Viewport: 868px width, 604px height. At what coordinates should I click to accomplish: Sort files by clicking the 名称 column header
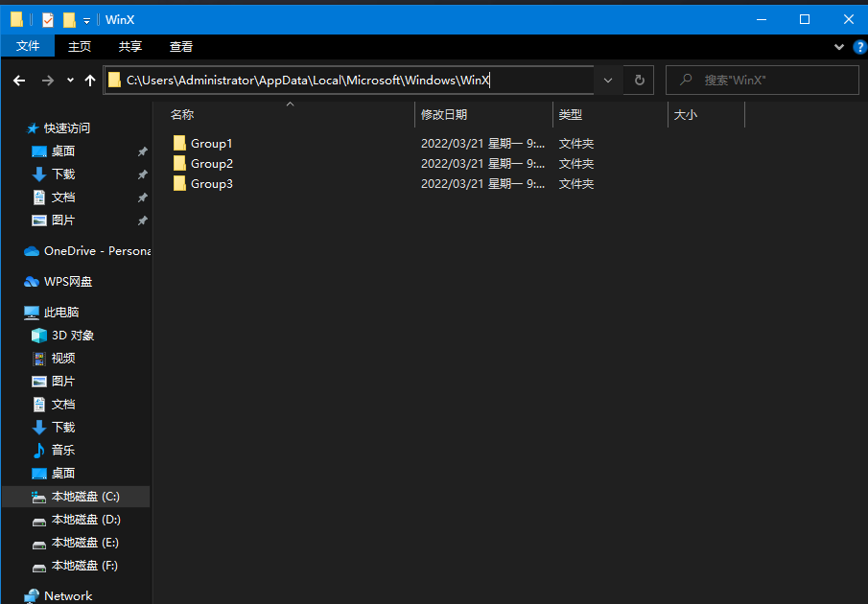[182, 114]
